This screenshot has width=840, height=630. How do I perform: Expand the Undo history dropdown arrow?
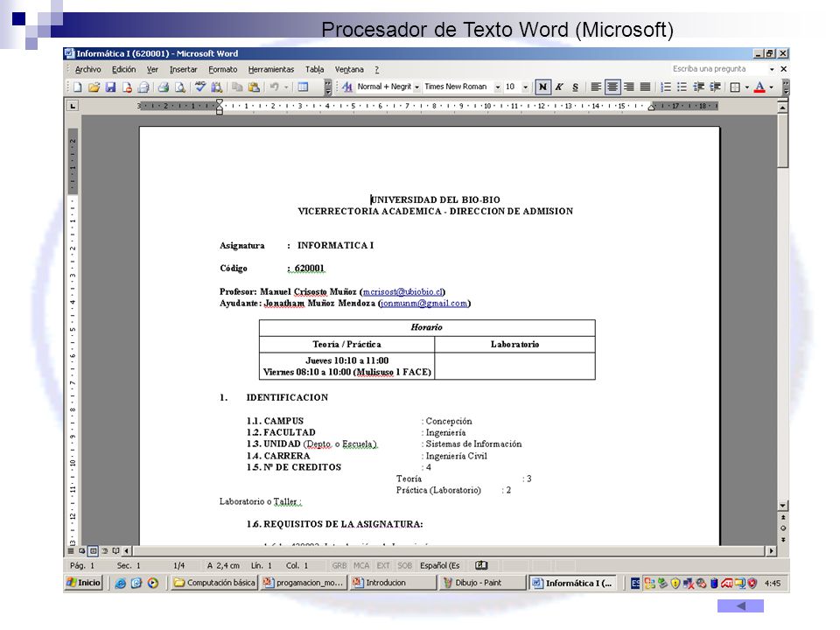click(x=286, y=87)
